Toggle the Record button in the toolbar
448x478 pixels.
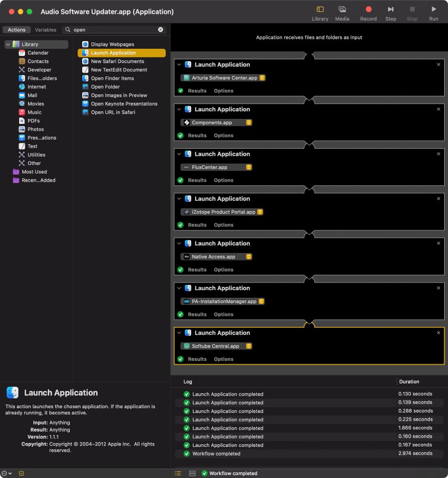tap(368, 9)
